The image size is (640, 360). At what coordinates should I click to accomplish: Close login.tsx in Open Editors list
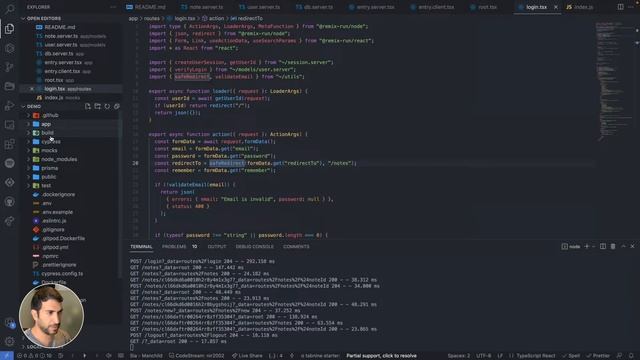pyautogui.click(x=32, y=89)
